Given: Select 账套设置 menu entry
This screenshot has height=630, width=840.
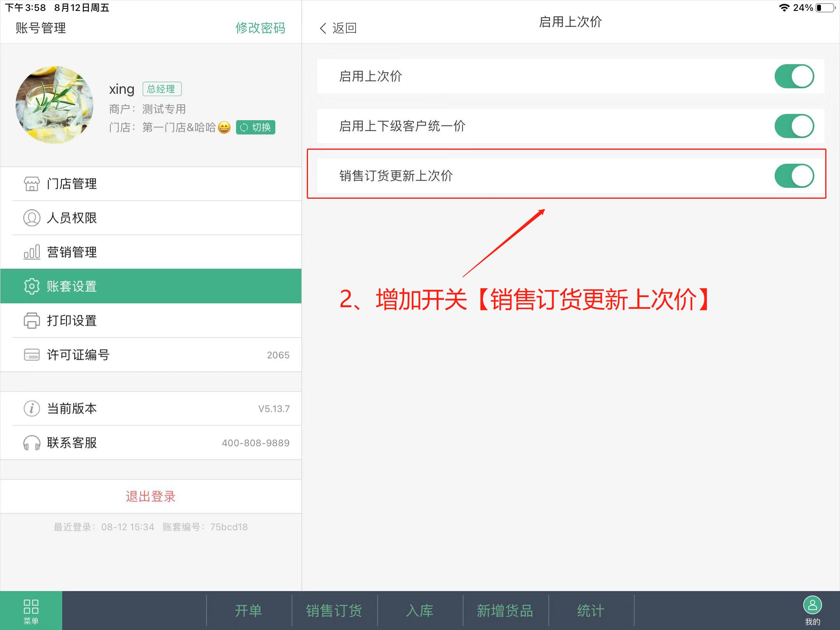Looking at the screenshot, I should [x=151, y=286].
